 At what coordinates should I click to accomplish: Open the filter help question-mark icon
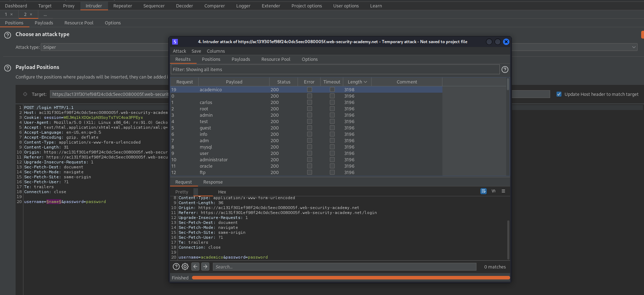[x=505, y=70]
